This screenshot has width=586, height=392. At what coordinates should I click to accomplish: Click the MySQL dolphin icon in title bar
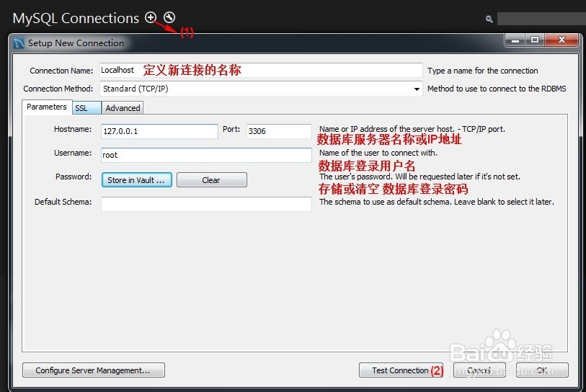[x=19, y=43]
